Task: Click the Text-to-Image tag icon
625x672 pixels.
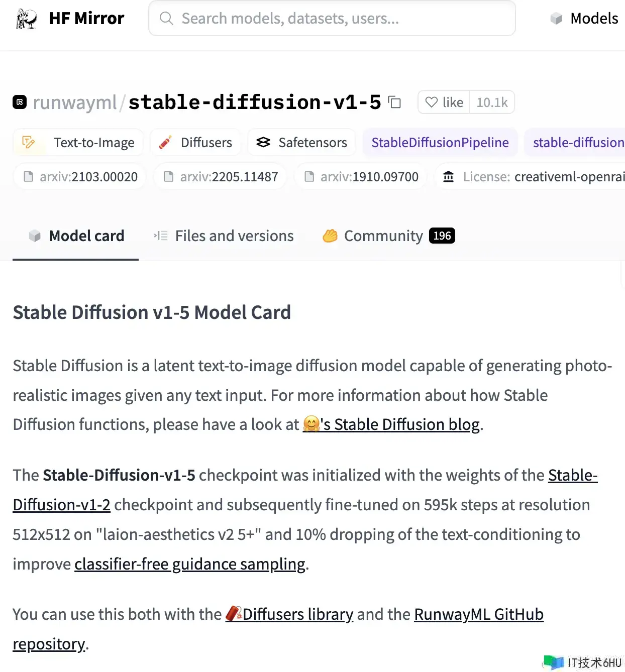Action: point(29,143)
